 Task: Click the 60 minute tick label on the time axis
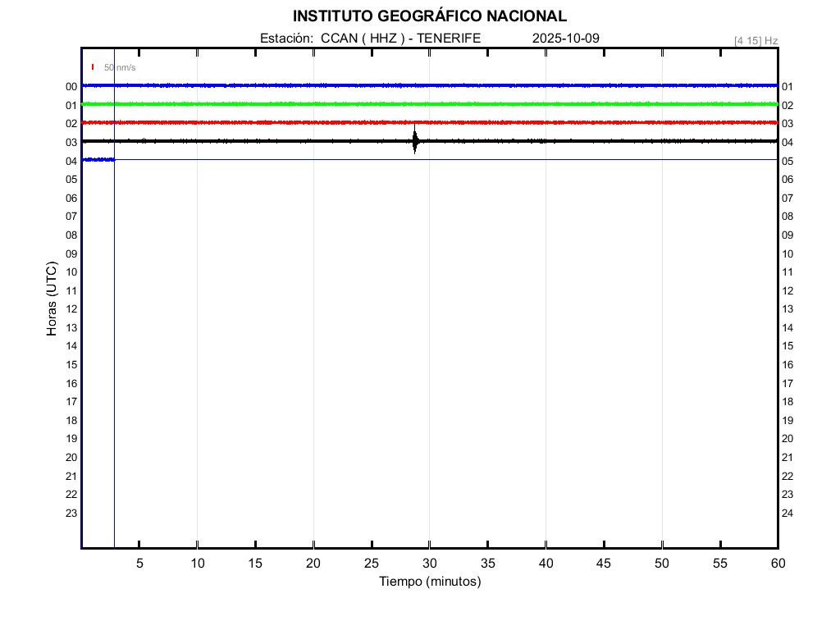point(778,563)
